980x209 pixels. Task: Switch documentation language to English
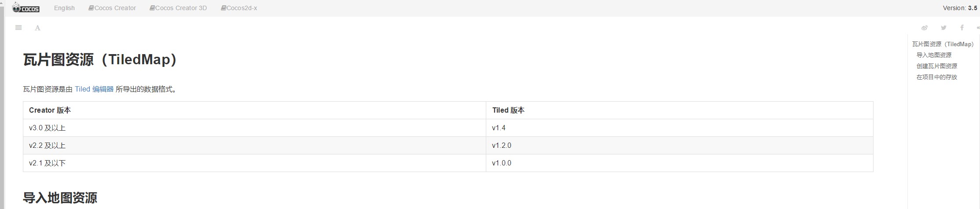click(64, 8)
